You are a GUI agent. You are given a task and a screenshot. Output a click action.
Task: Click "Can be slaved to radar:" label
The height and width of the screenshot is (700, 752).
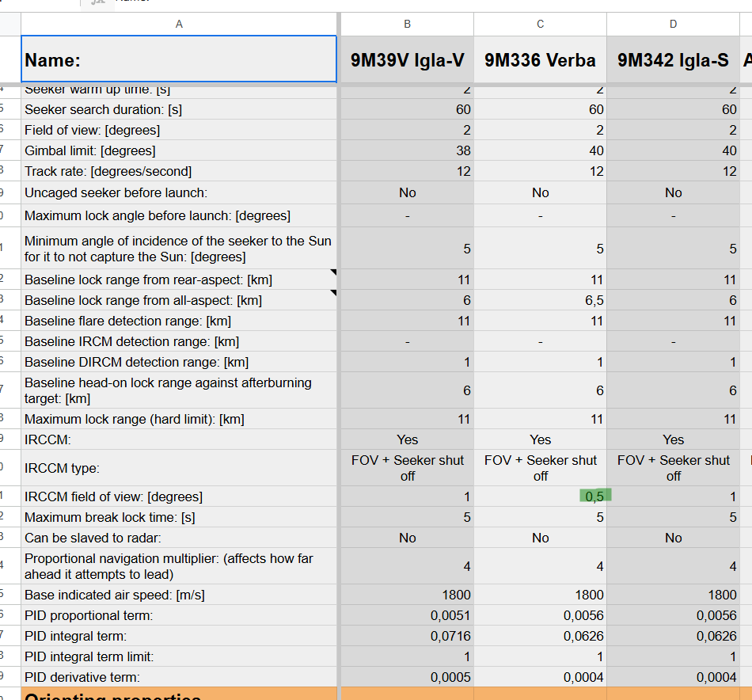[x=93, y=538]
